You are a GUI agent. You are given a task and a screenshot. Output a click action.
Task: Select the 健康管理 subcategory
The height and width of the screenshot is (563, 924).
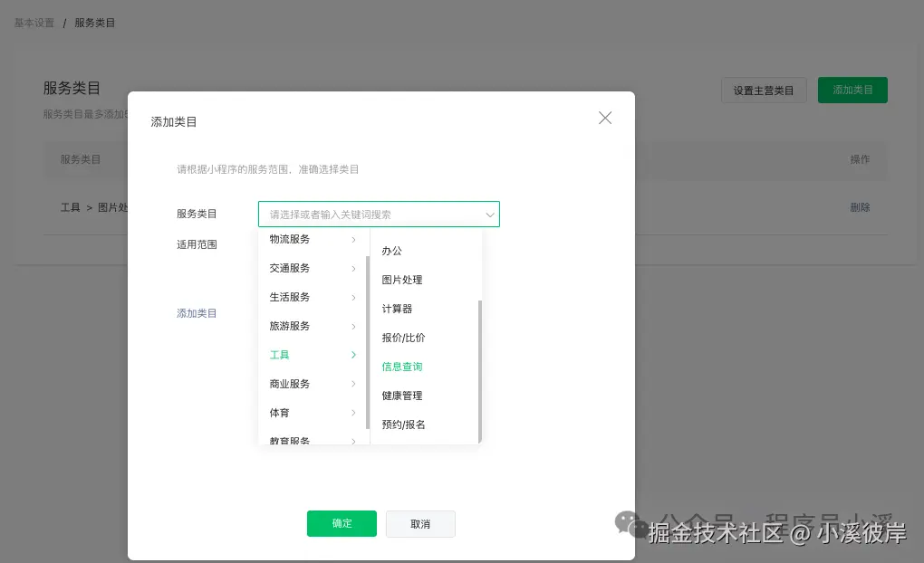click(401, 395)
